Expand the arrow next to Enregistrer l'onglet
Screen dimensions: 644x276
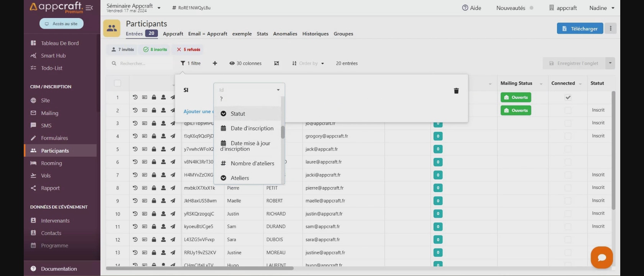(610, 63)
